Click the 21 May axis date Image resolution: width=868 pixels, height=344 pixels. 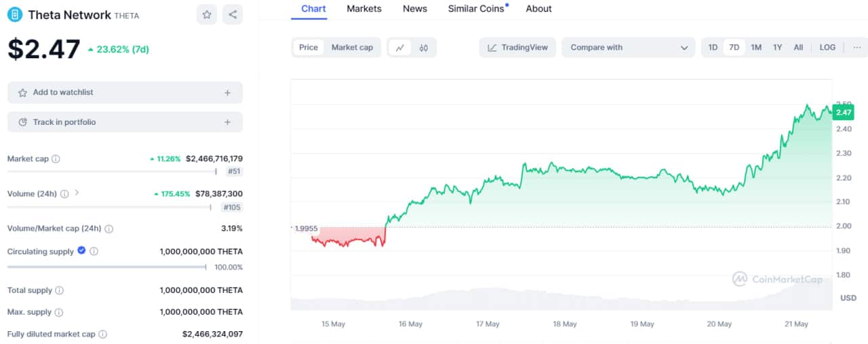coord(796,324)
